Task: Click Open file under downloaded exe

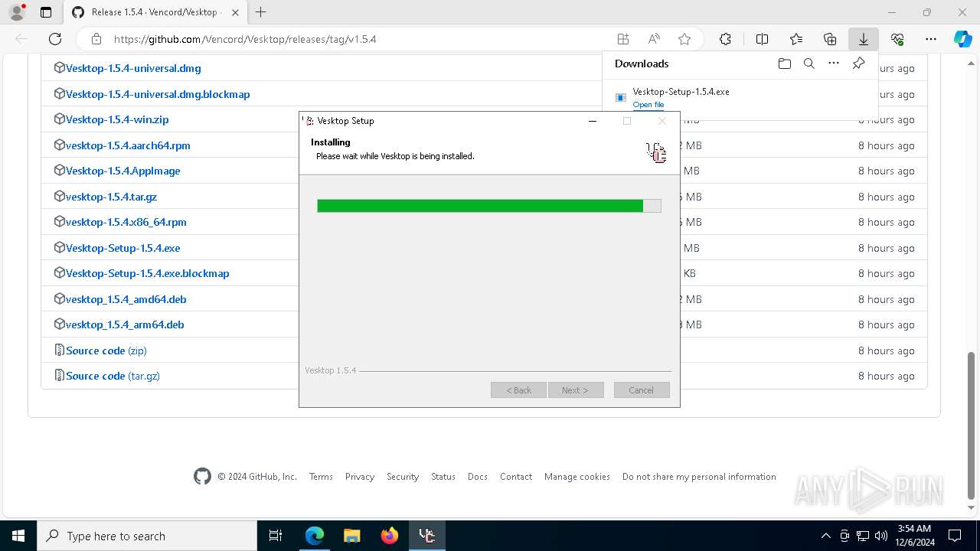Action: (x=648, y=105)
